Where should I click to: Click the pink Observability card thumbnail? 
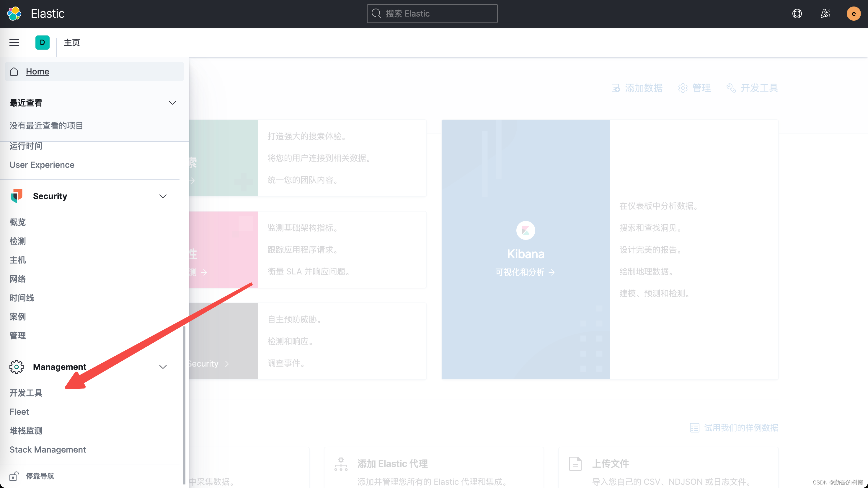point(223,250)
